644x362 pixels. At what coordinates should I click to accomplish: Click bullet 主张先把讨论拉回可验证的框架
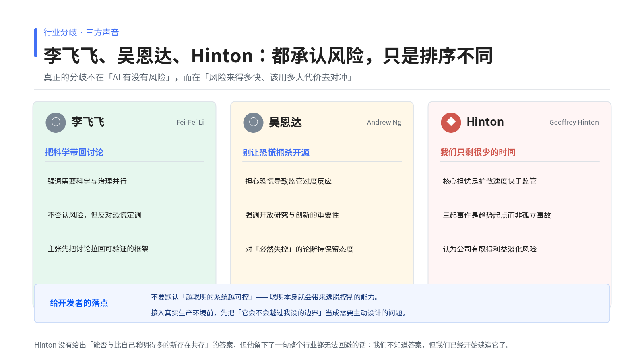pyautogui.click(x=98, y=249)
